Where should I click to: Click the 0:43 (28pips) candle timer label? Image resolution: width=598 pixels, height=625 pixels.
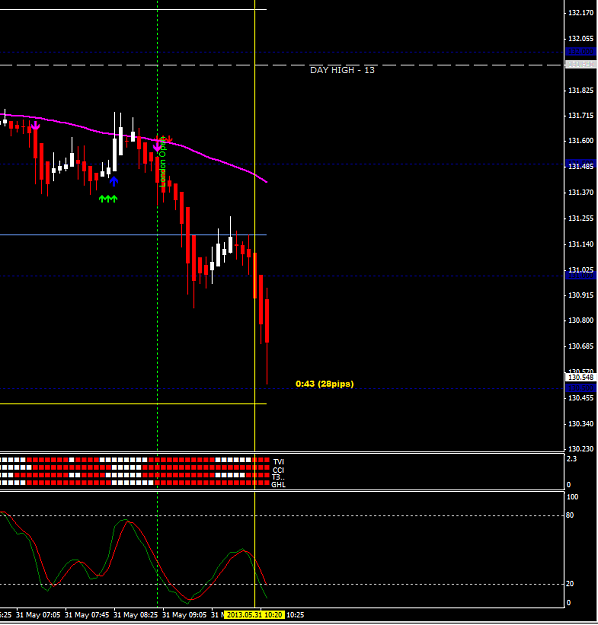[325, 384]
